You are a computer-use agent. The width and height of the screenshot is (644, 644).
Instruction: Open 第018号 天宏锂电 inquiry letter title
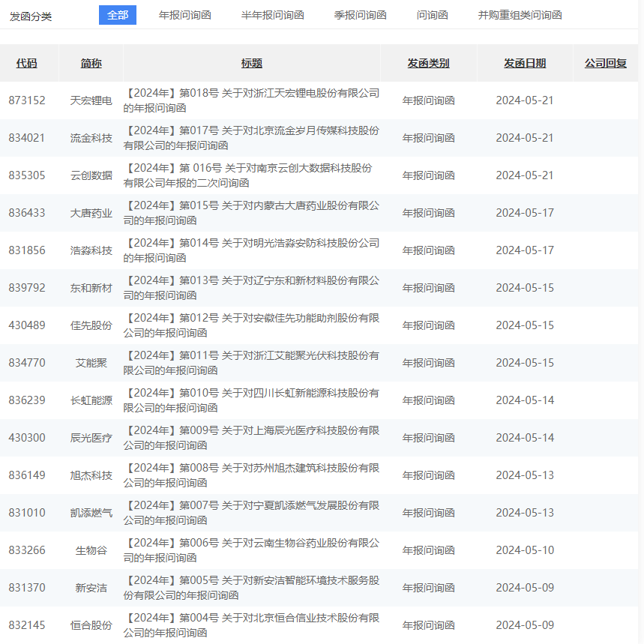(251, 100)
